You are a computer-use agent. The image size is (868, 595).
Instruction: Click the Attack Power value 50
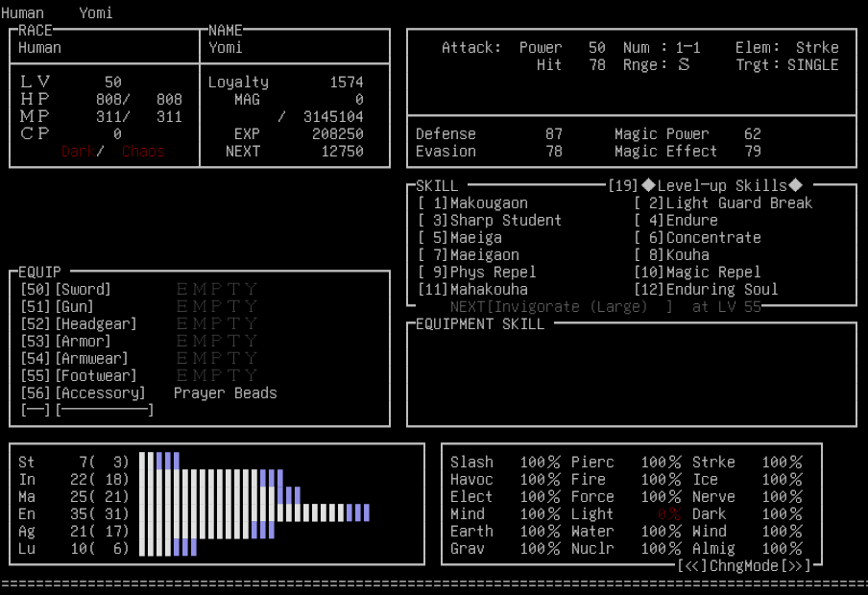(597, 48)
